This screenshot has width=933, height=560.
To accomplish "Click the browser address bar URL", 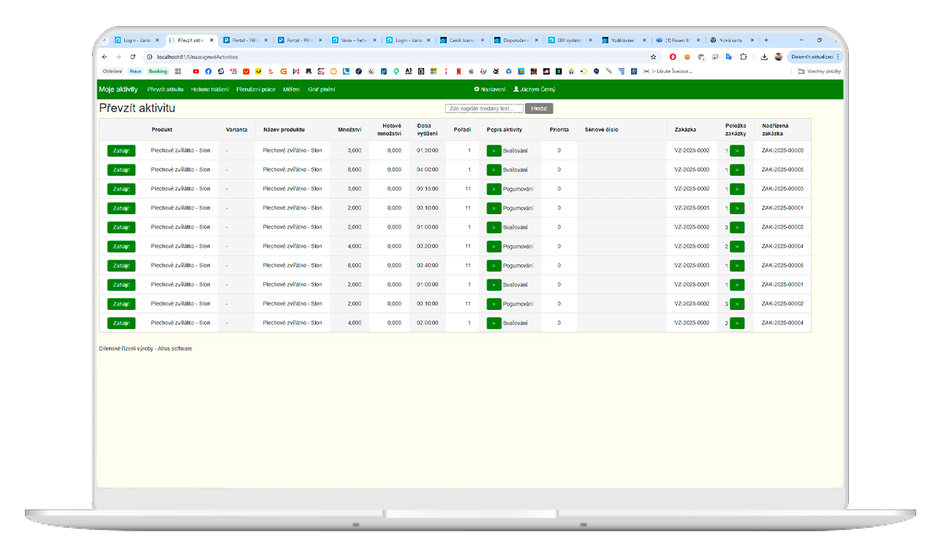I will [197, 56].
